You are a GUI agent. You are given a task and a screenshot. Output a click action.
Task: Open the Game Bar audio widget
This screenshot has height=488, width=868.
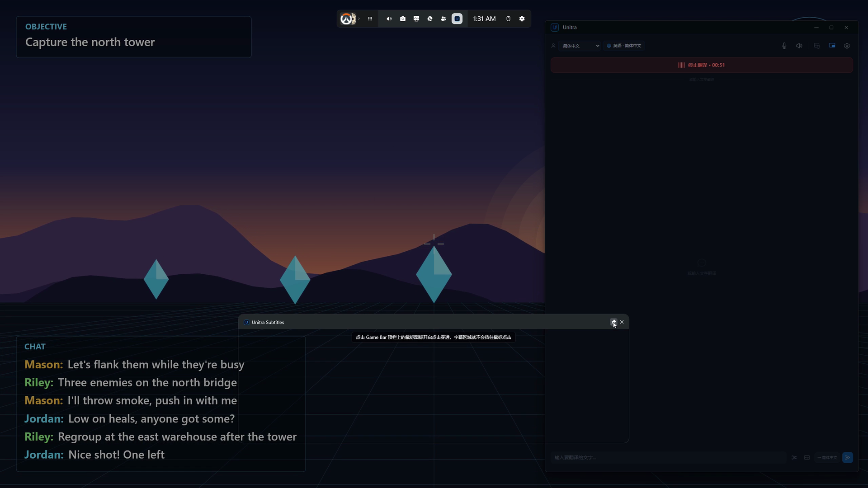pyautogui.click(x=389, y=19)
